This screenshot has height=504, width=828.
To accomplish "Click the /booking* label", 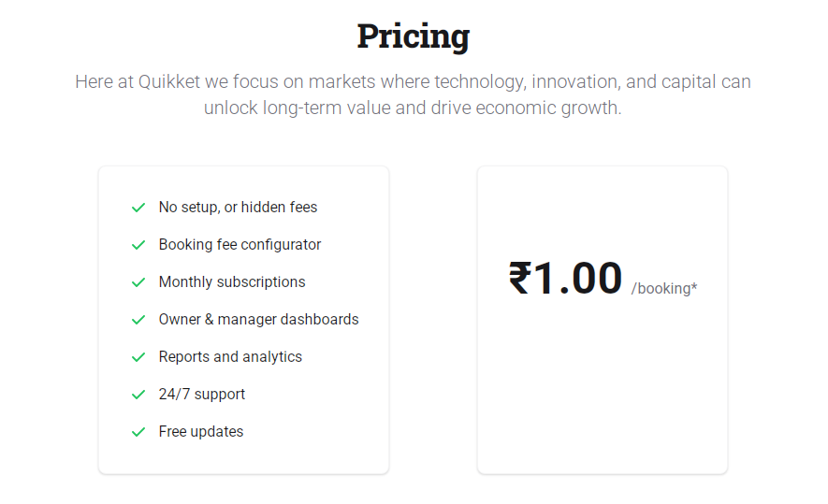I will tap(664, 288).
